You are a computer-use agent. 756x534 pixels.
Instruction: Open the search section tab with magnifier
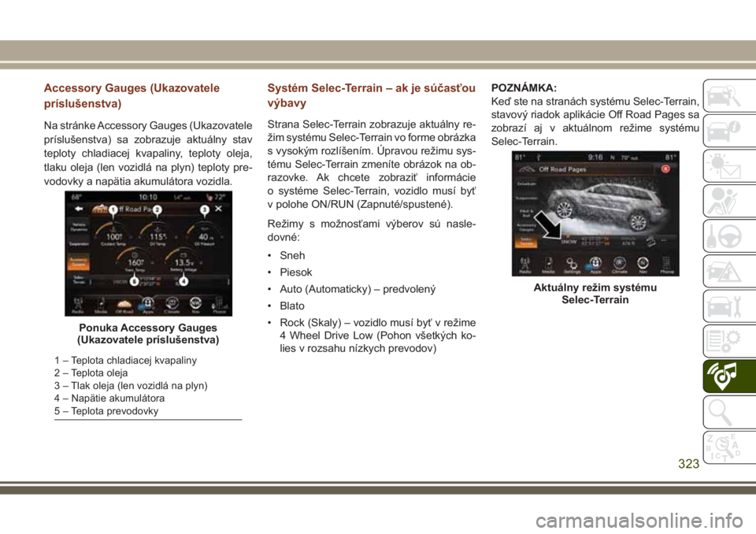[x=729, y=411]
